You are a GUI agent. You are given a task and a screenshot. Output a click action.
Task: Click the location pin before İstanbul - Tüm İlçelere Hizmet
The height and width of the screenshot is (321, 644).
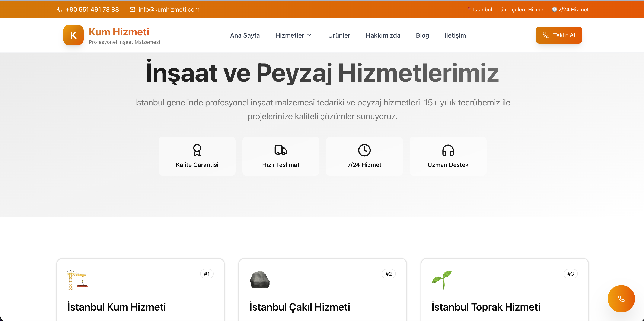pos(469,9)
